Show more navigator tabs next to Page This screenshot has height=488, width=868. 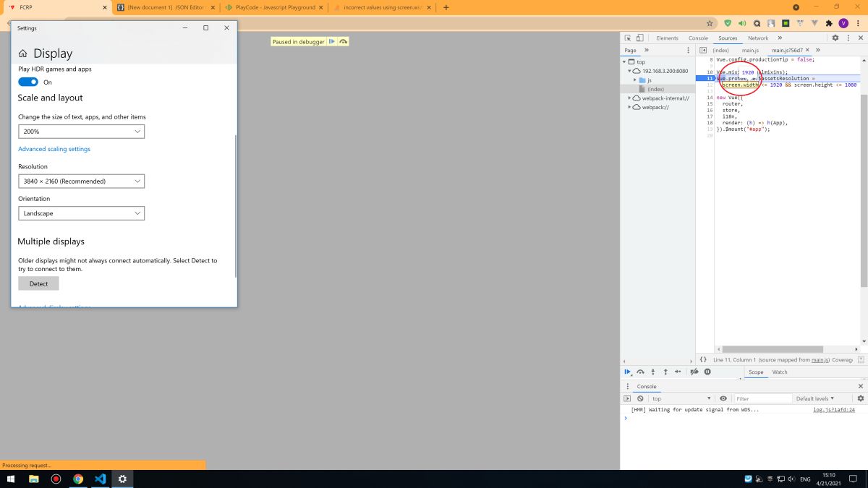click(647, 50)
